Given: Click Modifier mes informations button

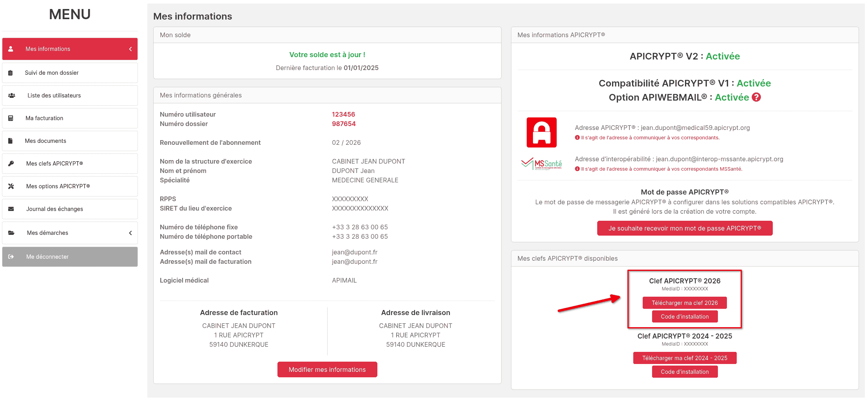Looking at the screenshot, I should tap(327, 369).
